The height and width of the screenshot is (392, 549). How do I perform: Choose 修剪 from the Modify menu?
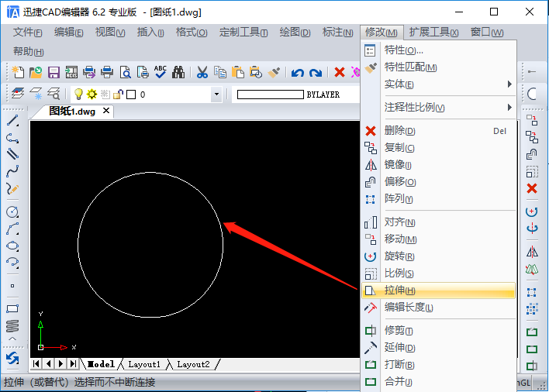438,331
